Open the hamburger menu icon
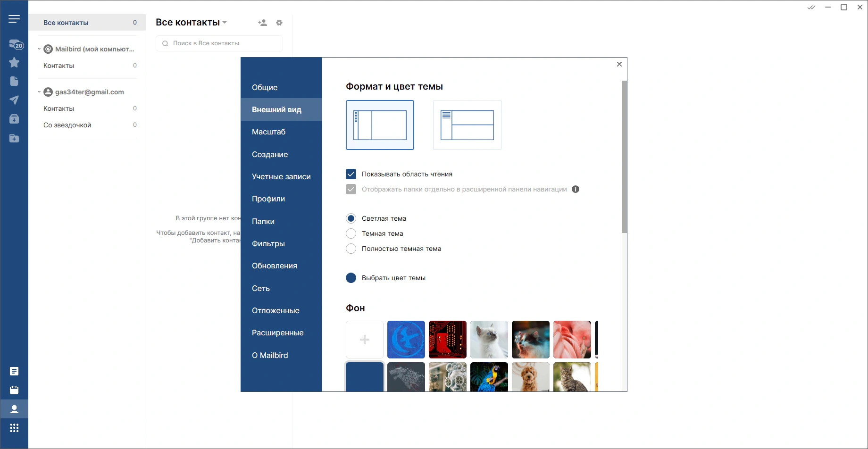Screen dimensions: 868x449 (x=14, y=19)
